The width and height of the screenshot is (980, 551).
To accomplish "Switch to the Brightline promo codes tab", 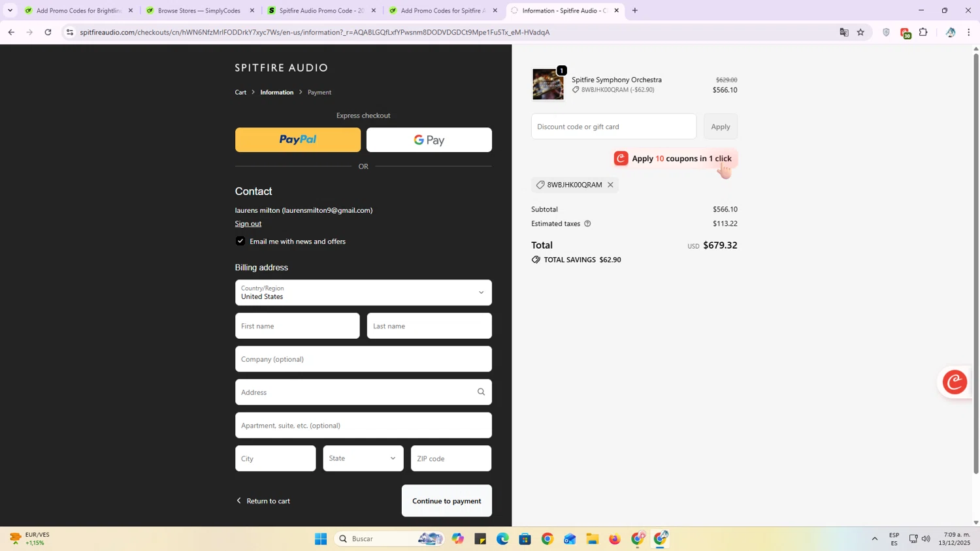I will click(78, 10).
